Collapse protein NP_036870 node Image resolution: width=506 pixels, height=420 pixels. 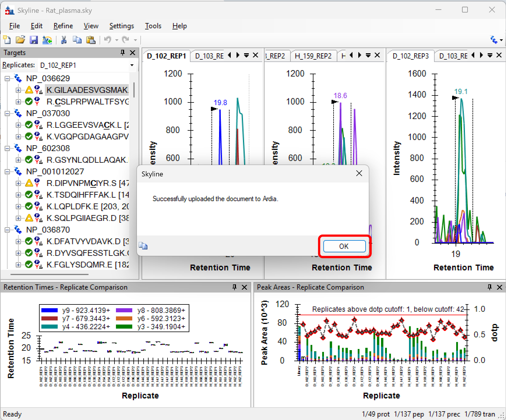point(7,230)
